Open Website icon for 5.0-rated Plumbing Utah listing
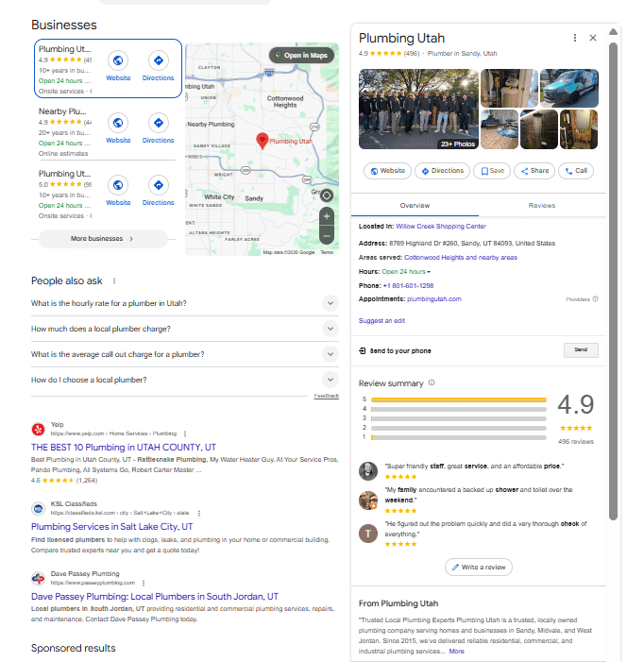The width and height of the screenshot is (644, 662). tap(118, 185)
